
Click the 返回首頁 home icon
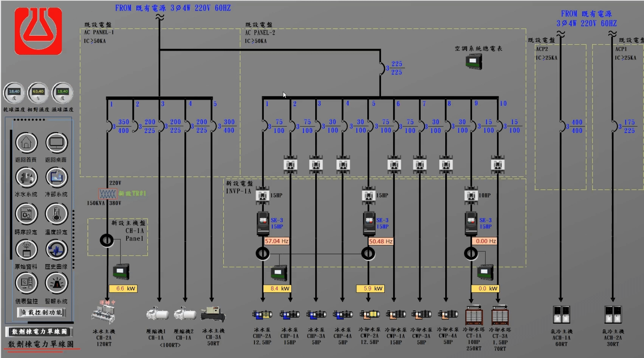pyautogui.click(x=26, y=144)
